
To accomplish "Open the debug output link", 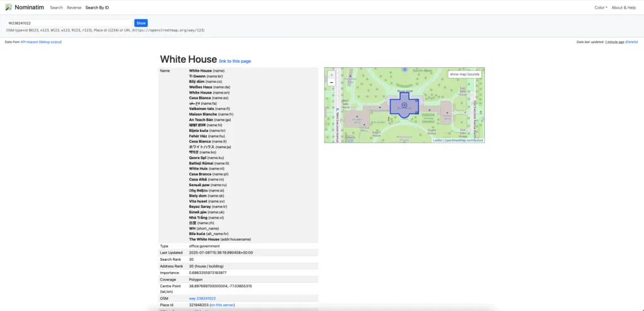I will pos(50,42).
